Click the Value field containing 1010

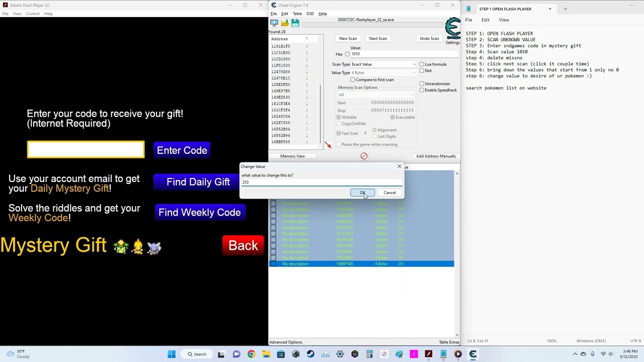click(405, 54)
